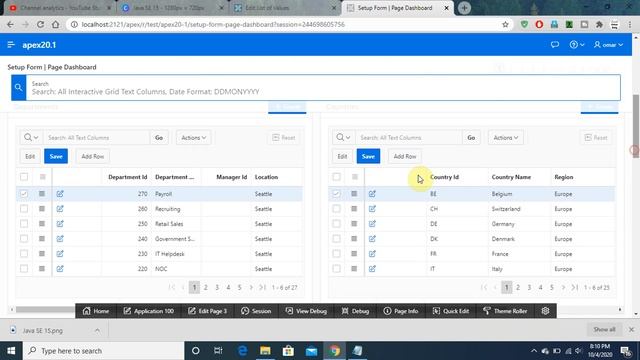Image resolution: width=640 pixels, height=360 pixels.
Task: Open developer toolbar settings gear
Action: coord(545,311)
